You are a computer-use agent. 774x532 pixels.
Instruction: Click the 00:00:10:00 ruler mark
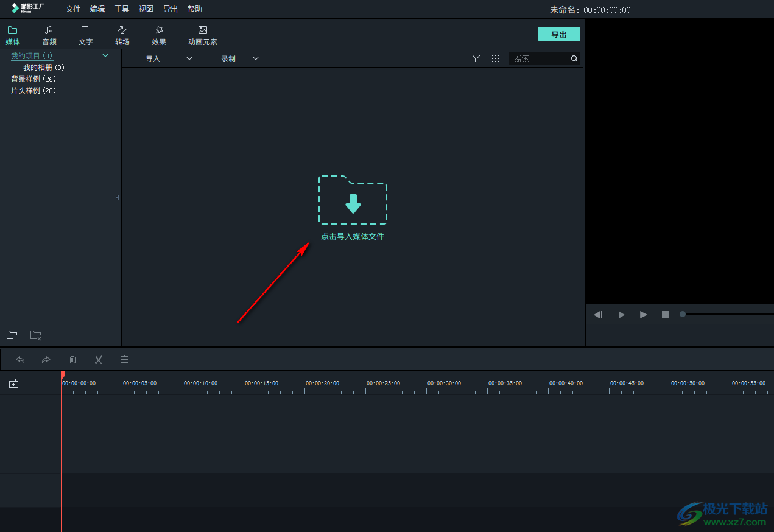click(200, 383)
